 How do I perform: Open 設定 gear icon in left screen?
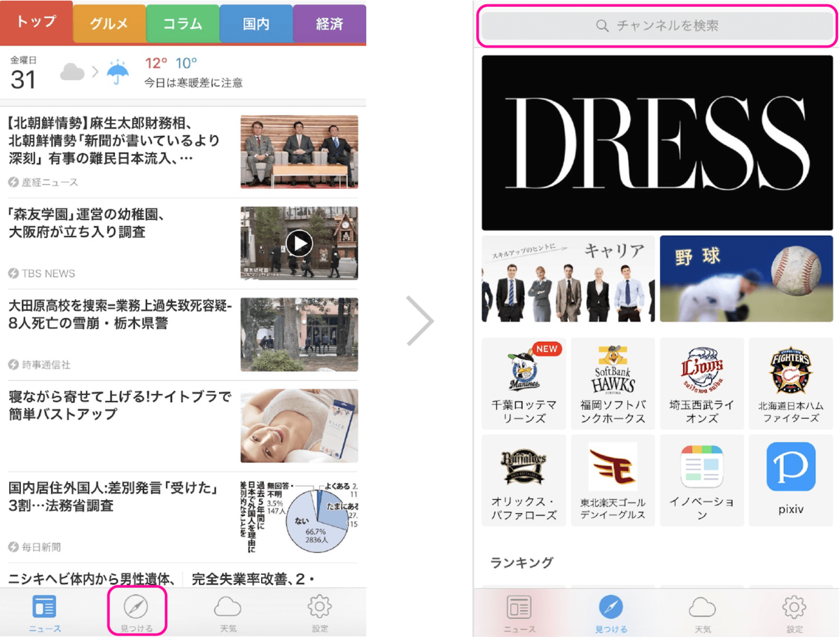[320, 606]
